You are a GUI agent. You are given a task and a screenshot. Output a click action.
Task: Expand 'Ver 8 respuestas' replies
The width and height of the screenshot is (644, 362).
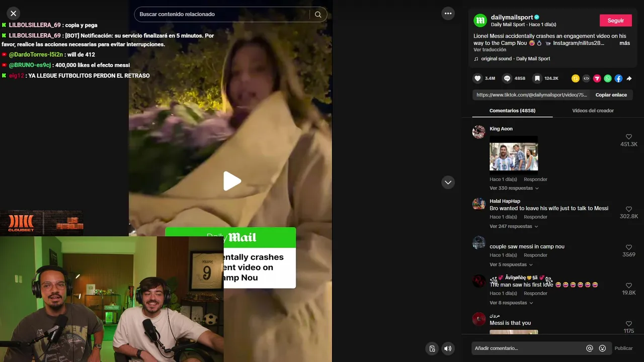coord(511,303)
